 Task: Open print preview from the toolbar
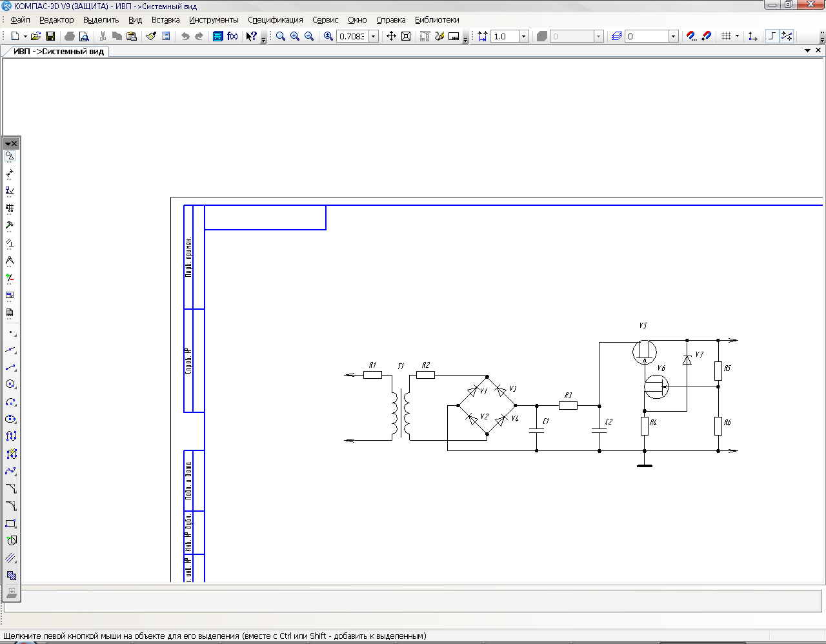click(x=84, y=36)
